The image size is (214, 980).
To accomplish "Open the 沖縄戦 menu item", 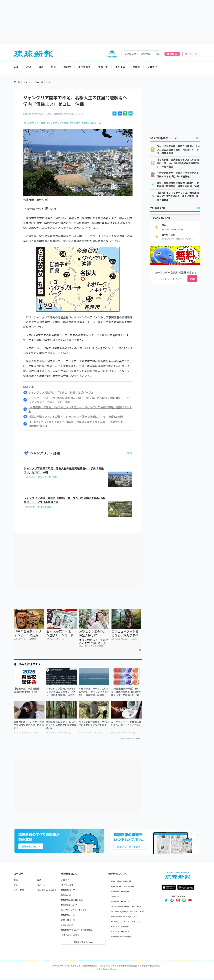I will point(136,67).
